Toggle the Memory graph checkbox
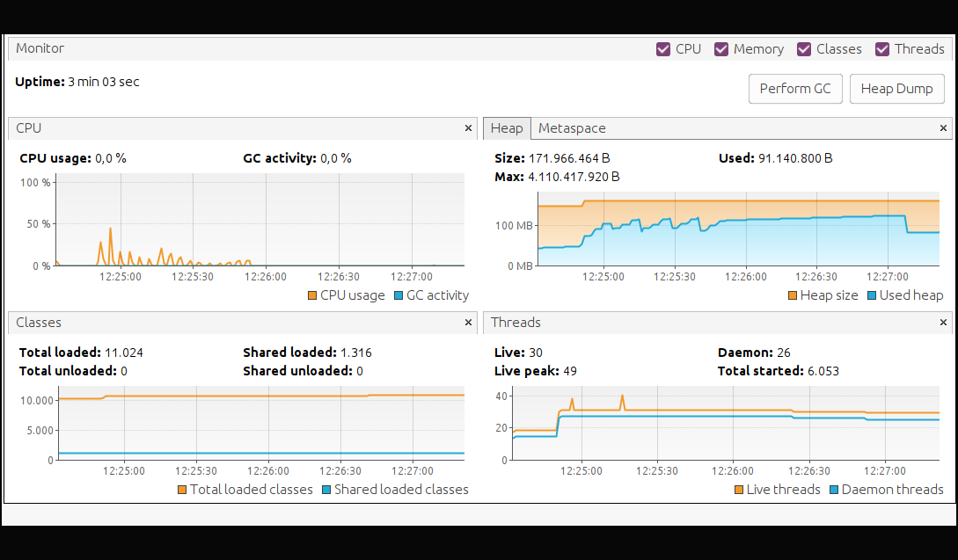The width and height of the screenshot is (958, 560). (721, 49)
